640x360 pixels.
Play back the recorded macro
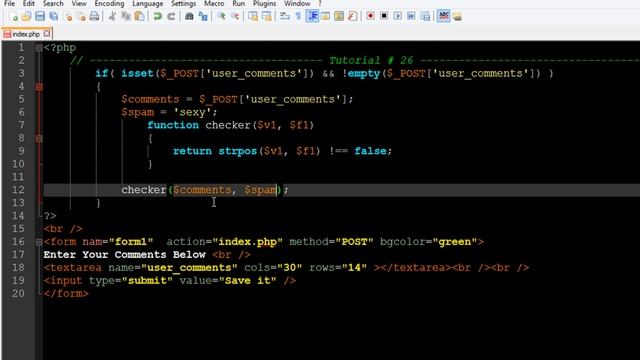tap(398, 16)
